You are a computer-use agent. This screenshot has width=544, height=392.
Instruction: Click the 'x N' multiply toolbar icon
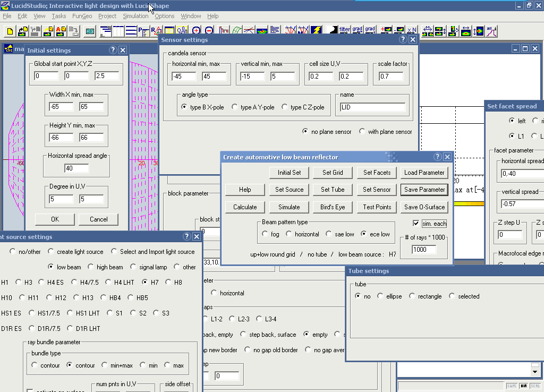click(x=412, y=30)
